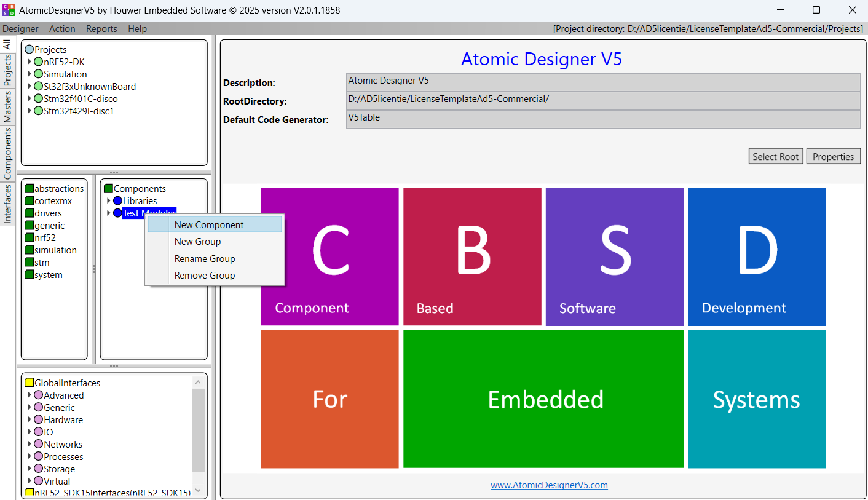Screen dimensions: 868x500
Task: Switch to the Masters side tab
Action: (x=7, y=106)
